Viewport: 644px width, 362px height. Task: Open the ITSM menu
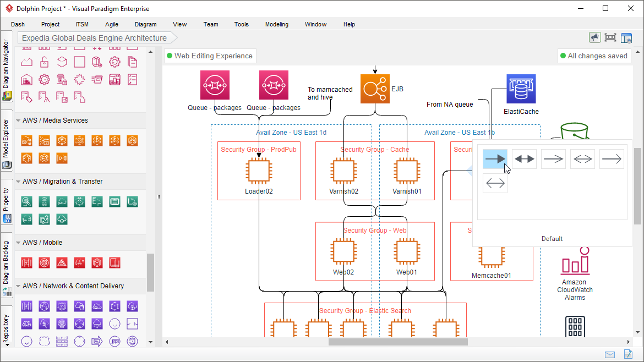(82, 24)
